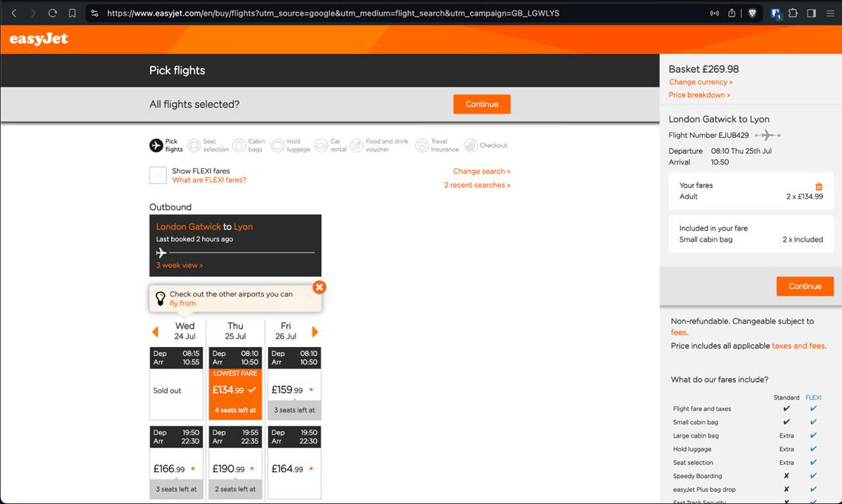Toggle the browser sidebar panel icon
Image resolution: width=842 pixels, height=504 pixels.
tap(811, 13)
